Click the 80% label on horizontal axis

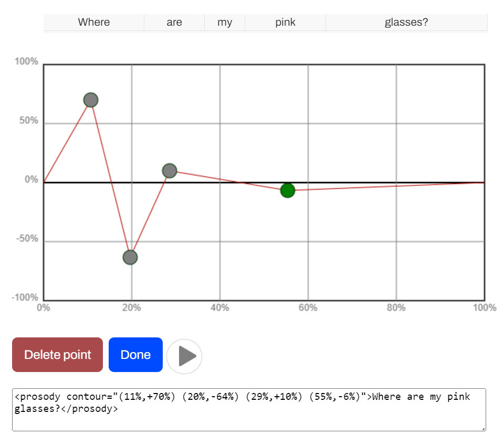tap(396, 308)
